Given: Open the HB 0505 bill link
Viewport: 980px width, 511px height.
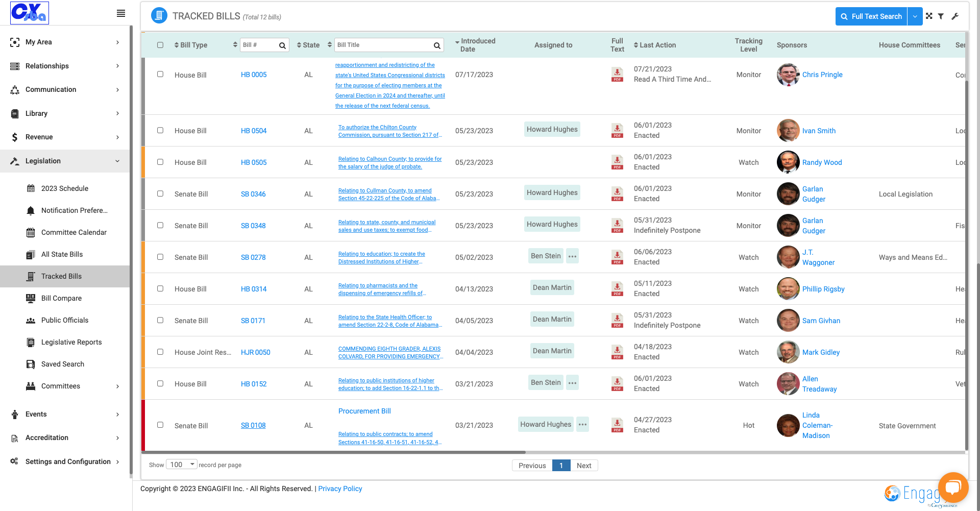Looking at the screenshot, I should point(254,162).
